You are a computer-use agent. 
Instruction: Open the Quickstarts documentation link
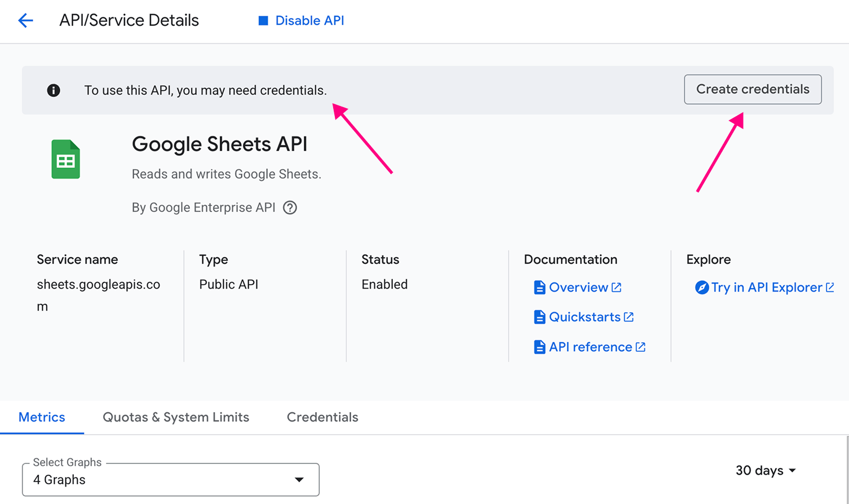click(585, 317)
